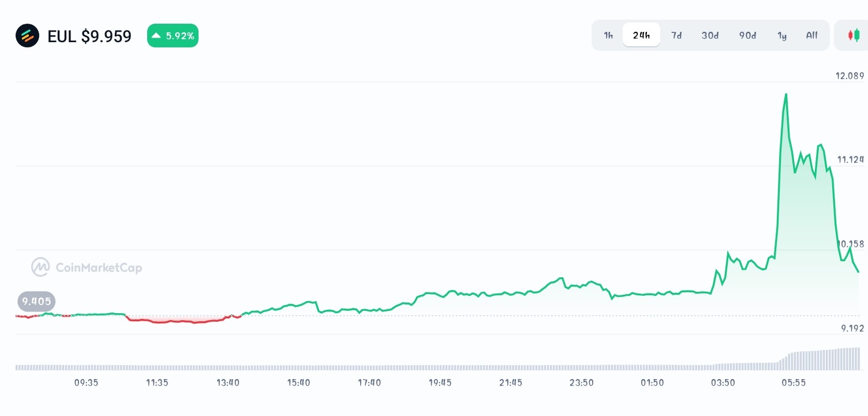Click the EUL $9.959 price text

point(89,36)
